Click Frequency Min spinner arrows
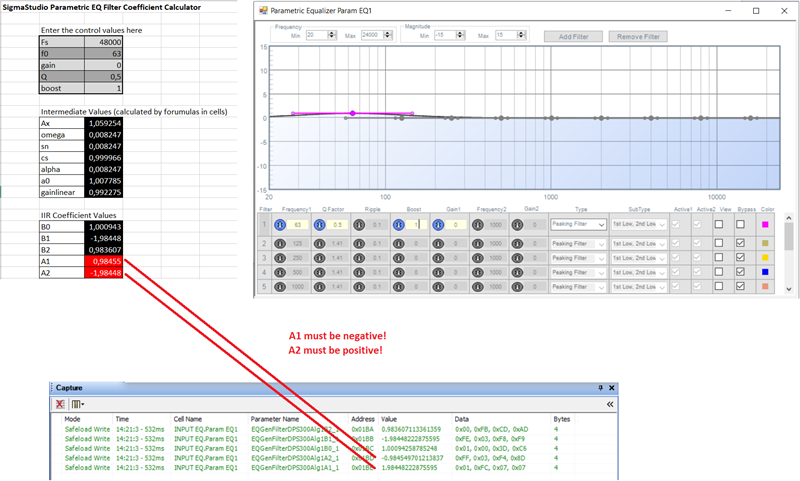This screenshot has width=800, height=481. tap(332, 35)
